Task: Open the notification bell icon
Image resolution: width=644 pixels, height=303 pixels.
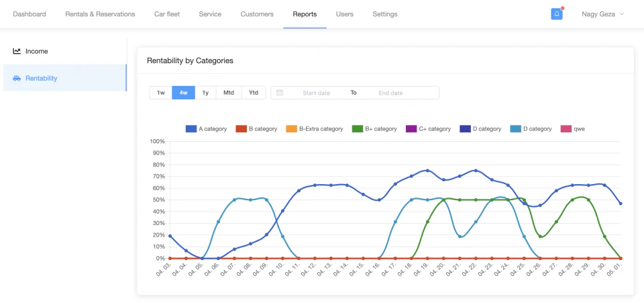Action: [x=556, y=14]
